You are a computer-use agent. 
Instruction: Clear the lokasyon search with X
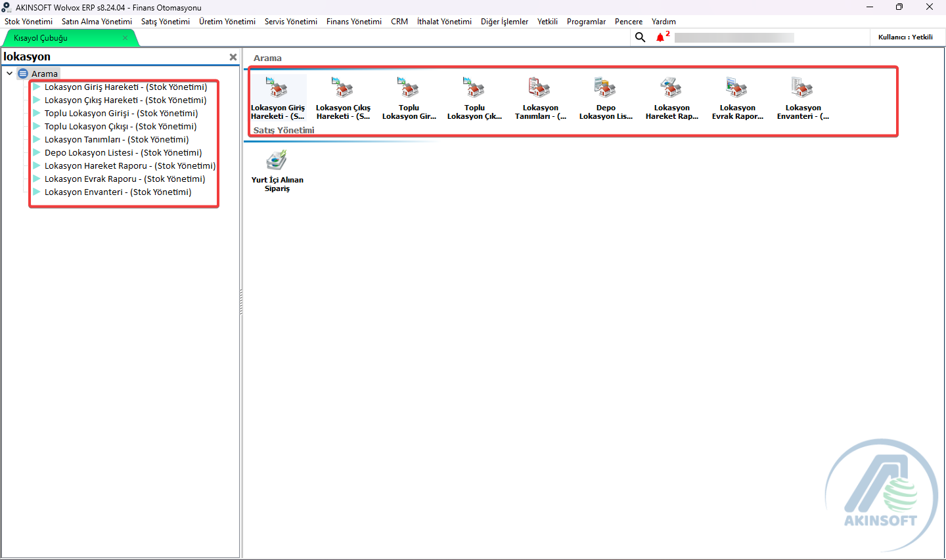click(233, 57)
